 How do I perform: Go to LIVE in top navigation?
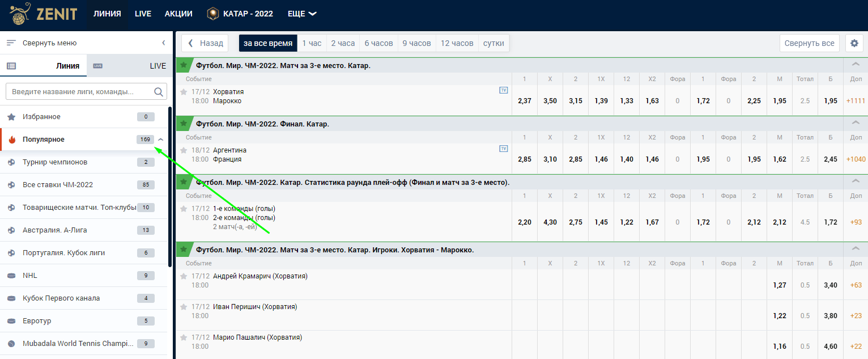pos(143,14)
